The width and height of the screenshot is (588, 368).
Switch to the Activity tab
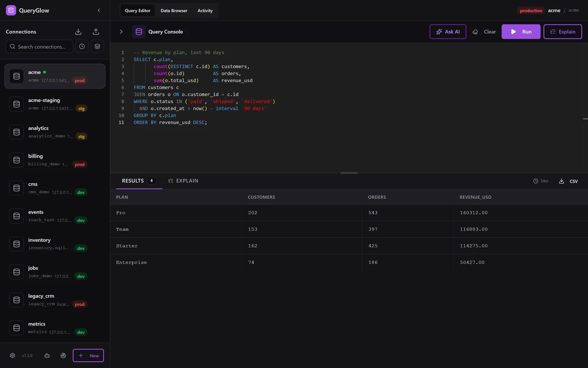205,11
